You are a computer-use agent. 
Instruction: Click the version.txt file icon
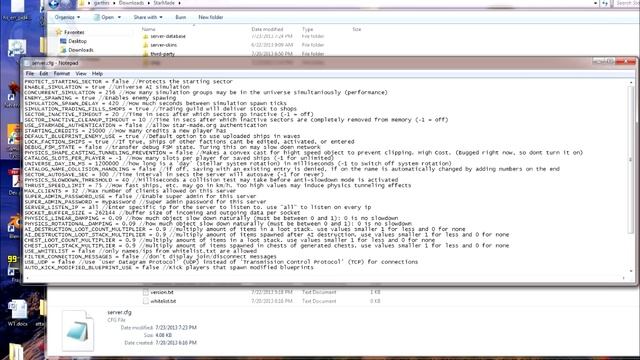(146, 292)
